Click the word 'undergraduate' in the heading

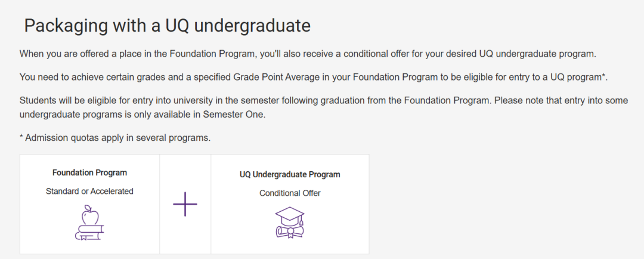[252, 26]
